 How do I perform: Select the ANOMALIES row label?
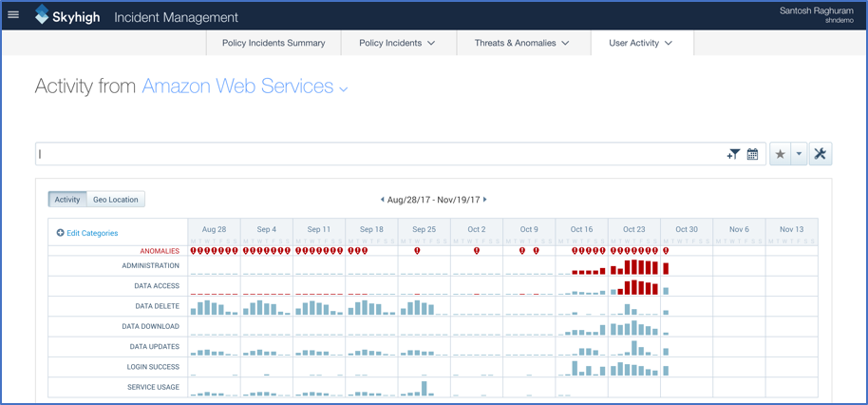[x=160, y=251]
